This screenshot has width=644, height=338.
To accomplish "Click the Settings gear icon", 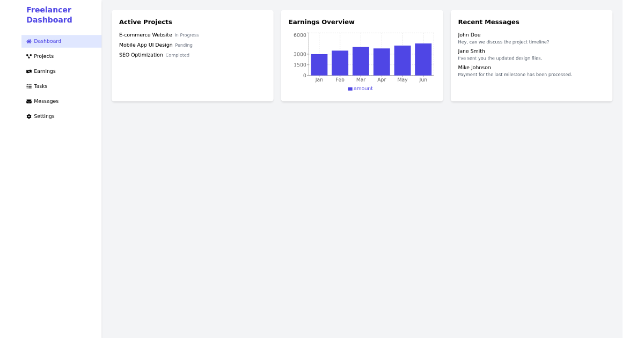I will (x=28, y=116).
